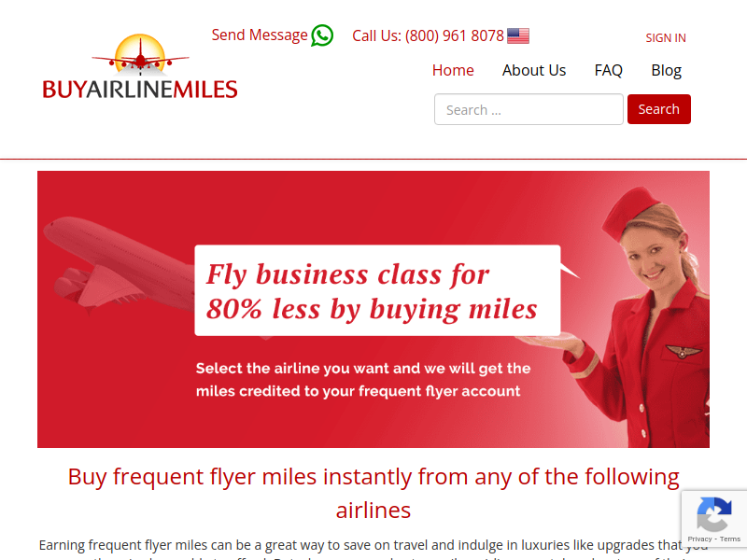Screen dimensions: 747x560
Task: Click the BUYAIRLINEMILES logo text
Action: (140, 90)
